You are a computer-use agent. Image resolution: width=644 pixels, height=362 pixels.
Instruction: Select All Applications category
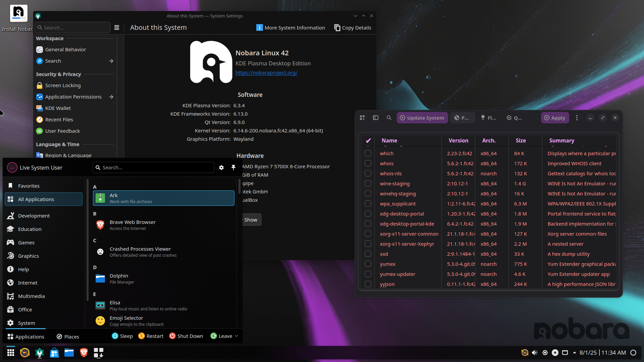point(44,199)
